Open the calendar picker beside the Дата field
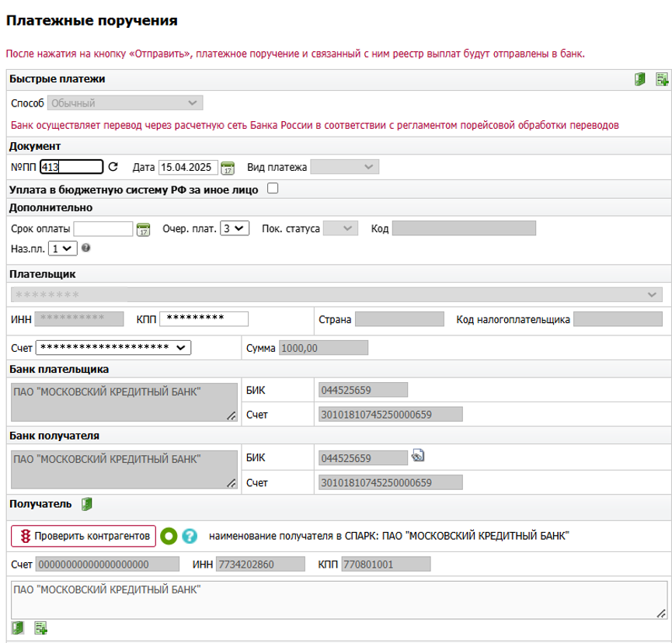Image resolution: width=672 pixels, height=643 pixels. pyautogui.click(x=228, y=168)
